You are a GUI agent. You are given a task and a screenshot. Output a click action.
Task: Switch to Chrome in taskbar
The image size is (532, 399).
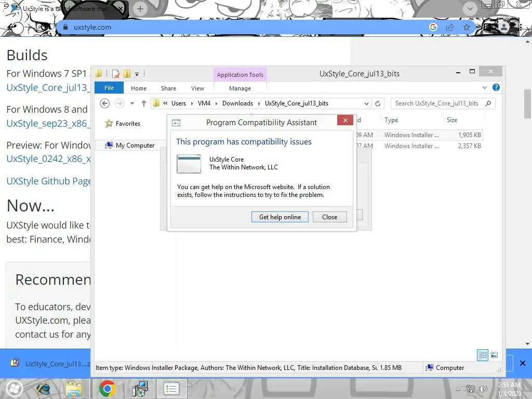pyautogui.click(x=107, y=389)
